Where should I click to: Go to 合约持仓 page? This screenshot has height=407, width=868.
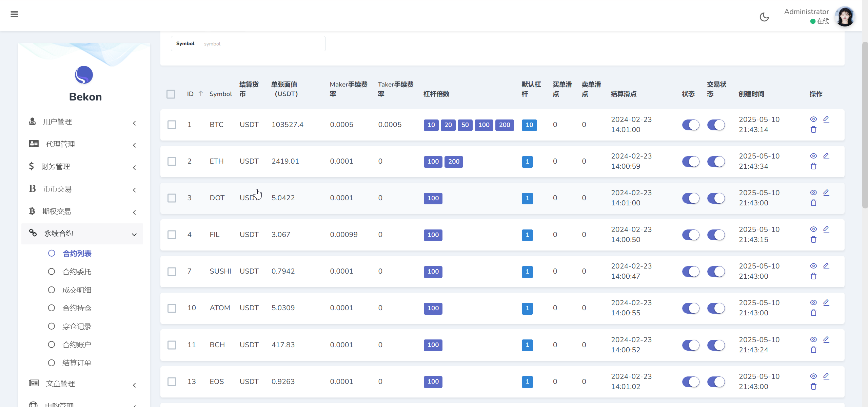[77, 308]
